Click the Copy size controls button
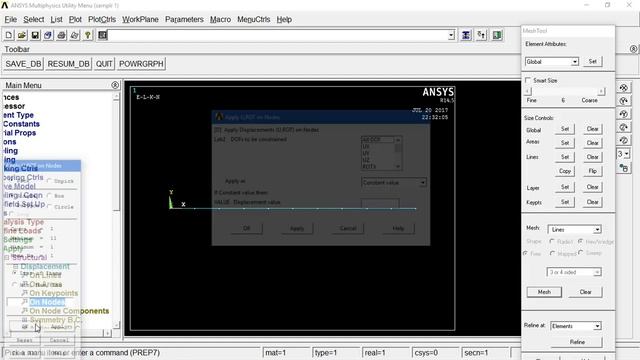Image resolution: width=640 pixels, height=360 pixels. pos(565,171)
